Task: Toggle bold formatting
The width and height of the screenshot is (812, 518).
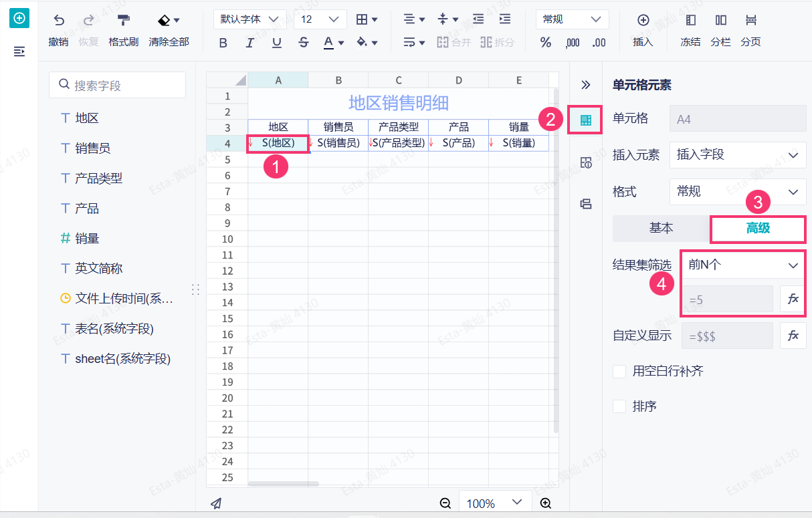Action: pyautogui.click(x=223, y=43)
